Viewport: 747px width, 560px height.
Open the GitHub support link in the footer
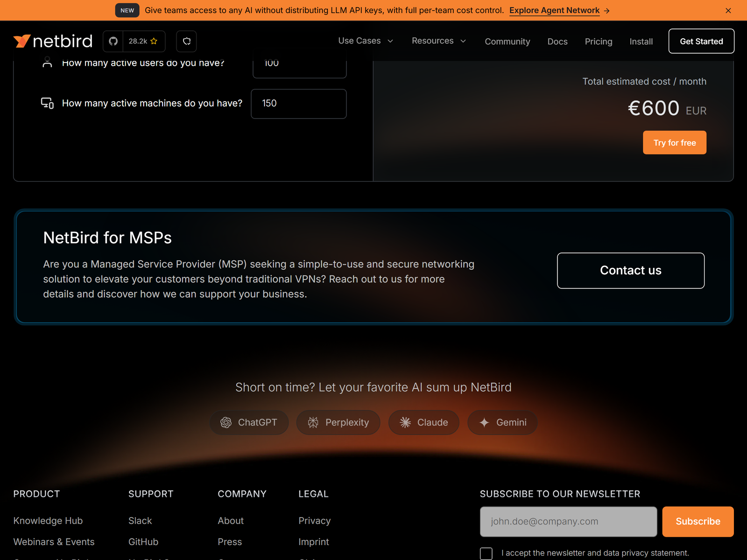(143, 542)
